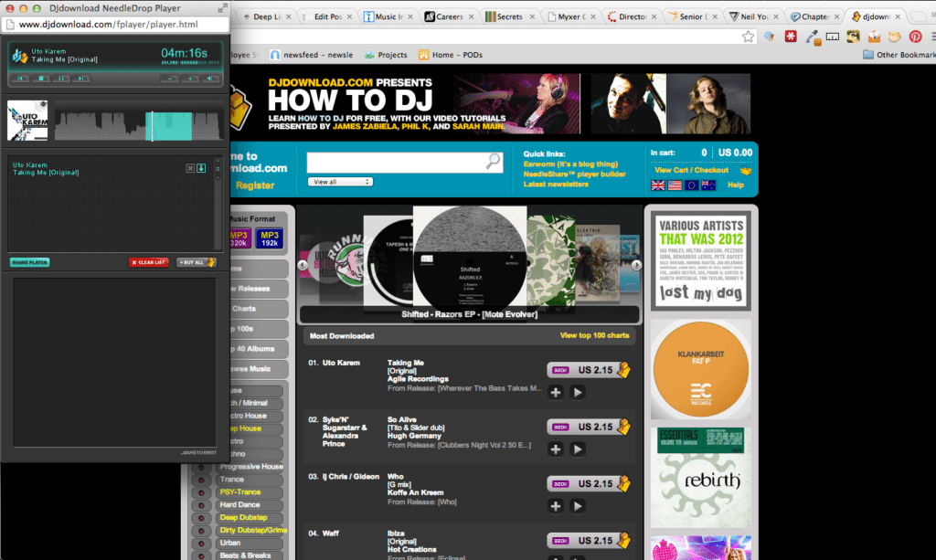Viewport: 936px width, 560px height.
Task: Click the site search input field
Action: pyautogui.click(x=397, y=162)
